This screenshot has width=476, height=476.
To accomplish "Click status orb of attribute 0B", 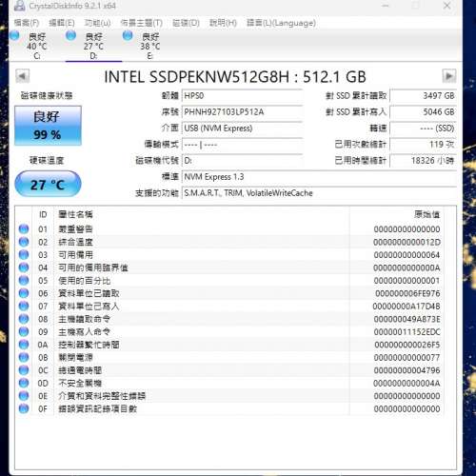I will pos(24,358).
